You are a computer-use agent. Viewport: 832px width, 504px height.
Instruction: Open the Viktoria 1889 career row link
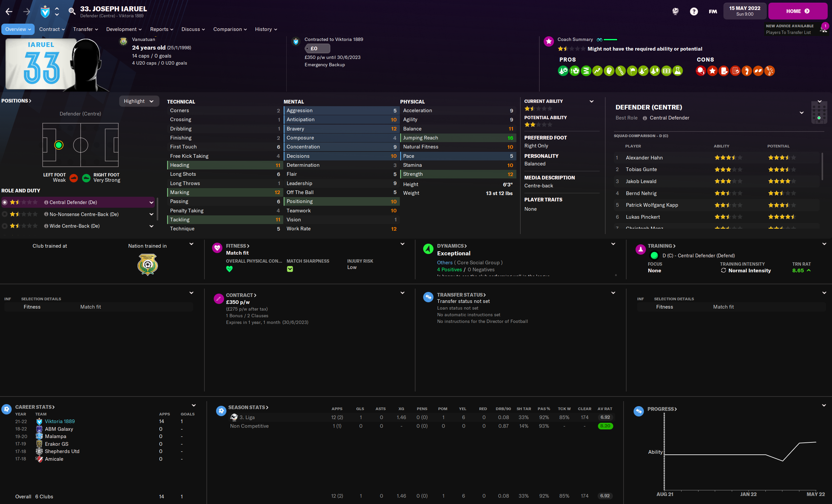point(60,421)
